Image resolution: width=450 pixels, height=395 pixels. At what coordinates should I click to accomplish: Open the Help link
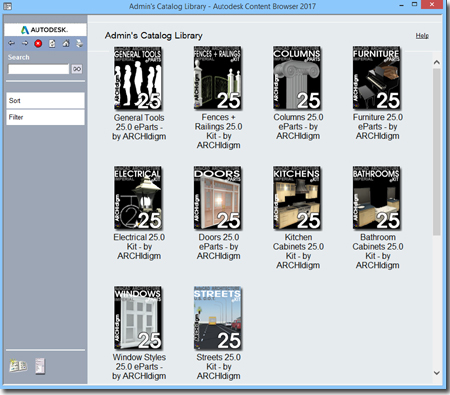point(422,36)
